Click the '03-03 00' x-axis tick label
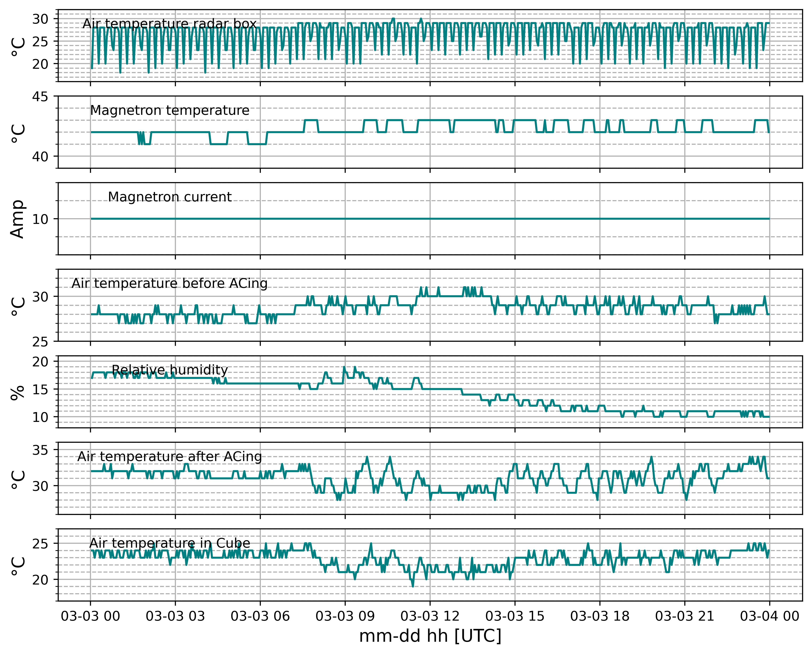 (90, 616)
